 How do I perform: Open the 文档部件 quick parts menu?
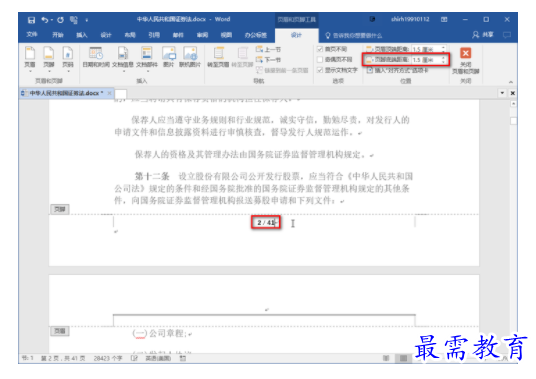(x=147, y=59)
